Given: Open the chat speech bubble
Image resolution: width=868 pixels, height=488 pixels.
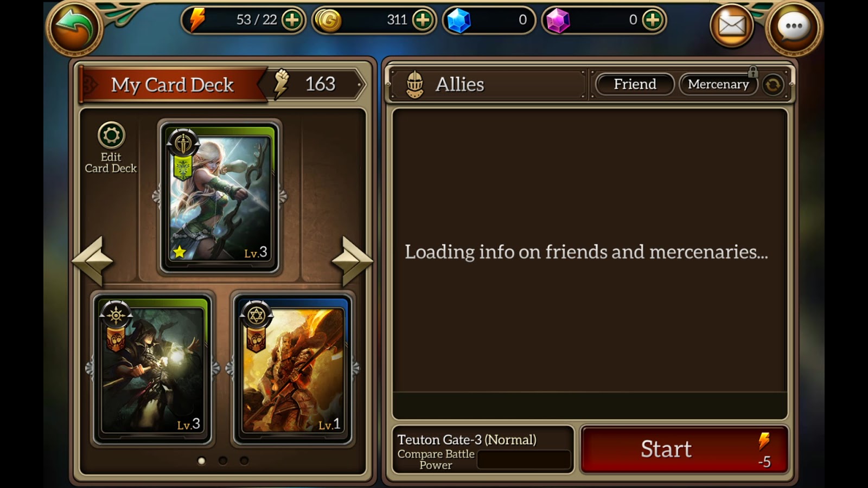Looking at the screenshot, I should 794,27.
